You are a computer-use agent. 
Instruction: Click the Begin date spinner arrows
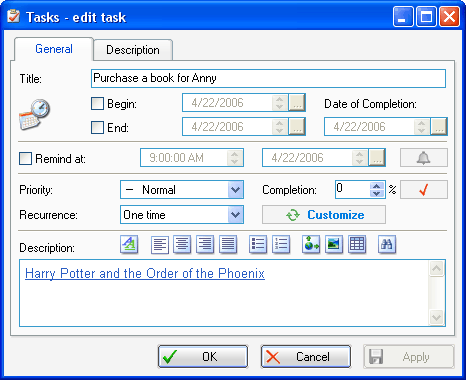pos(280,103)
